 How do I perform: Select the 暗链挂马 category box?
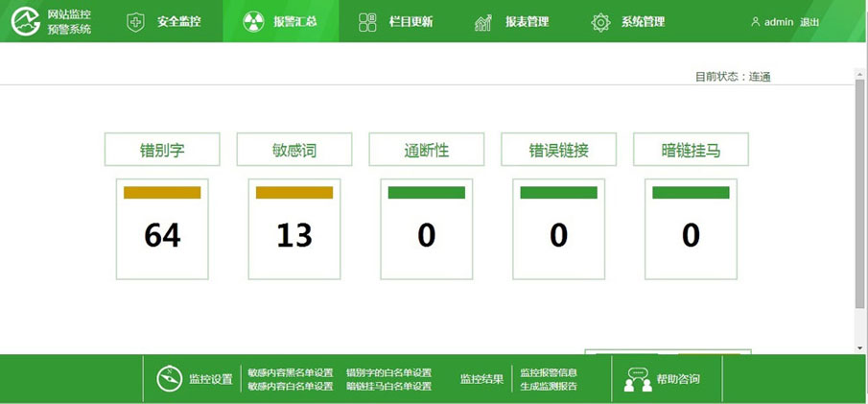click(691, 150)
